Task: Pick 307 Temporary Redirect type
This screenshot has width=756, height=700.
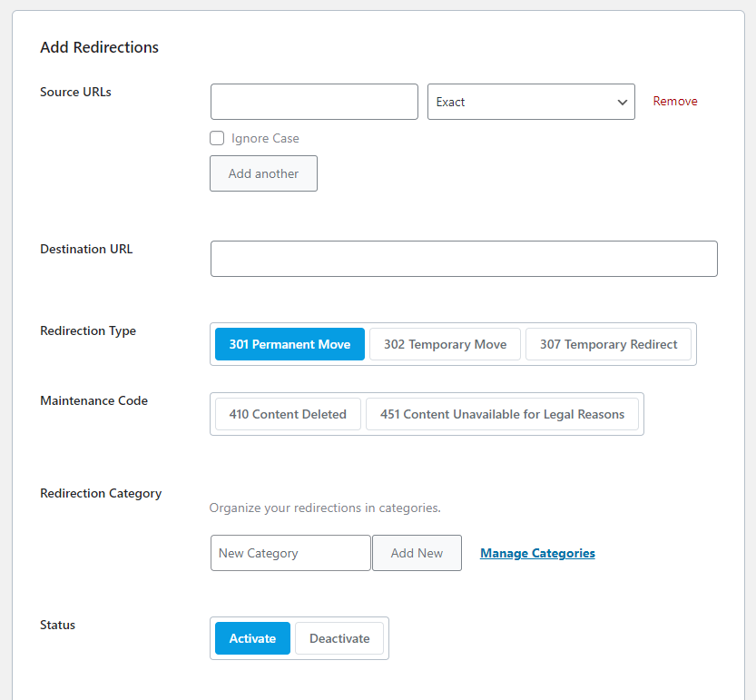Action: tap(608, 344)
